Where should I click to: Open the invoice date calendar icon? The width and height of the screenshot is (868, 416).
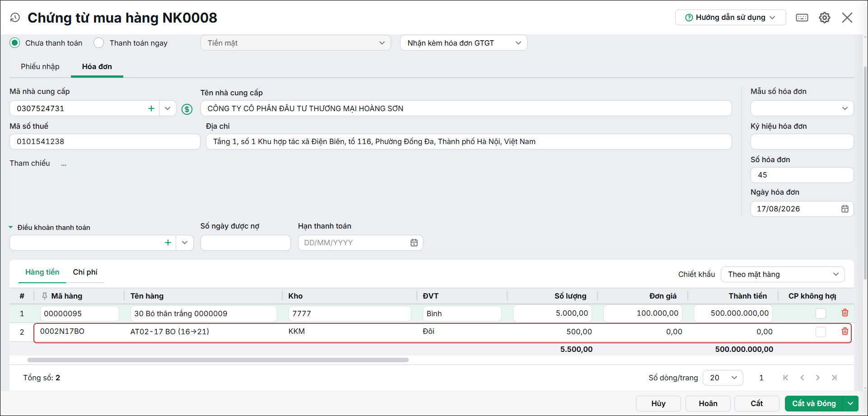[845, 209]
